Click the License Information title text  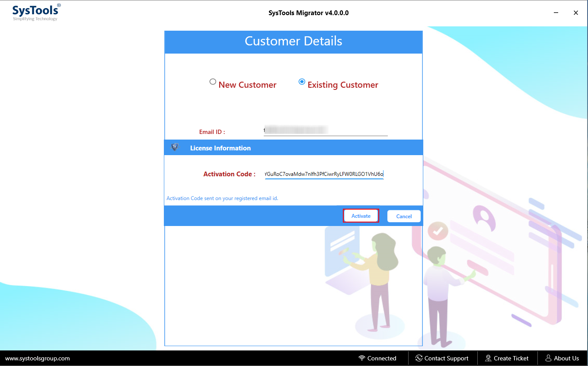(220, 148)
